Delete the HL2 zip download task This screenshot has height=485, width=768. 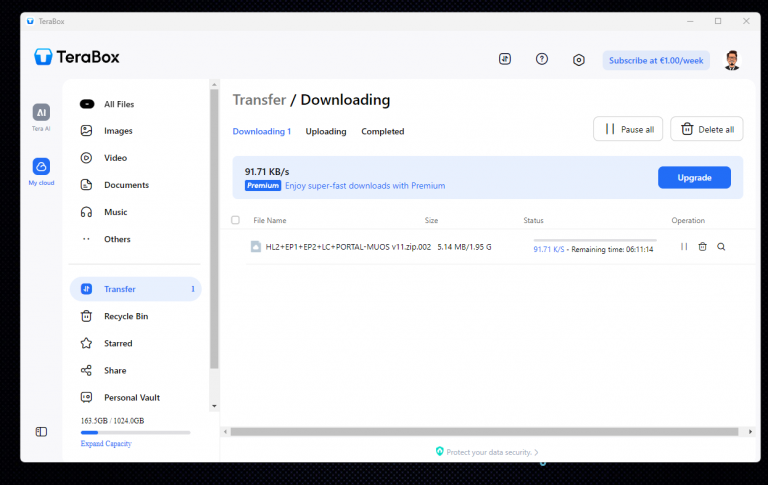point(702,246)
